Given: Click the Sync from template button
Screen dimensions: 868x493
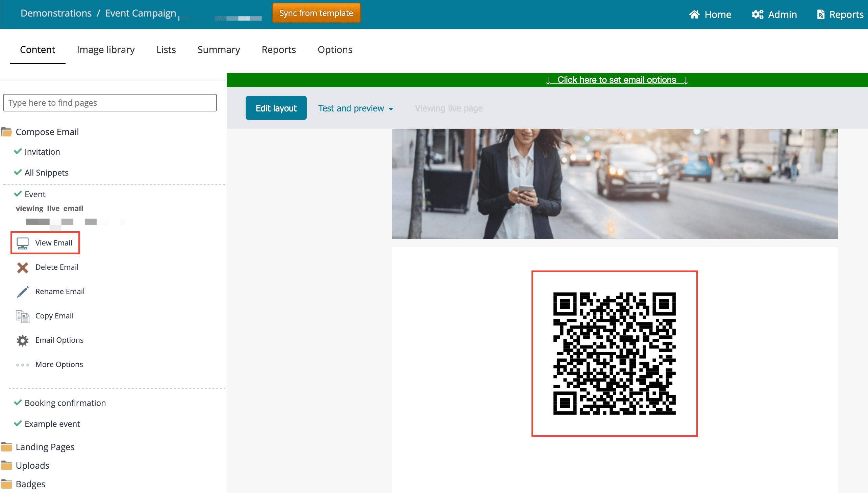Looking at the screenshot, I should click(316, 13).
